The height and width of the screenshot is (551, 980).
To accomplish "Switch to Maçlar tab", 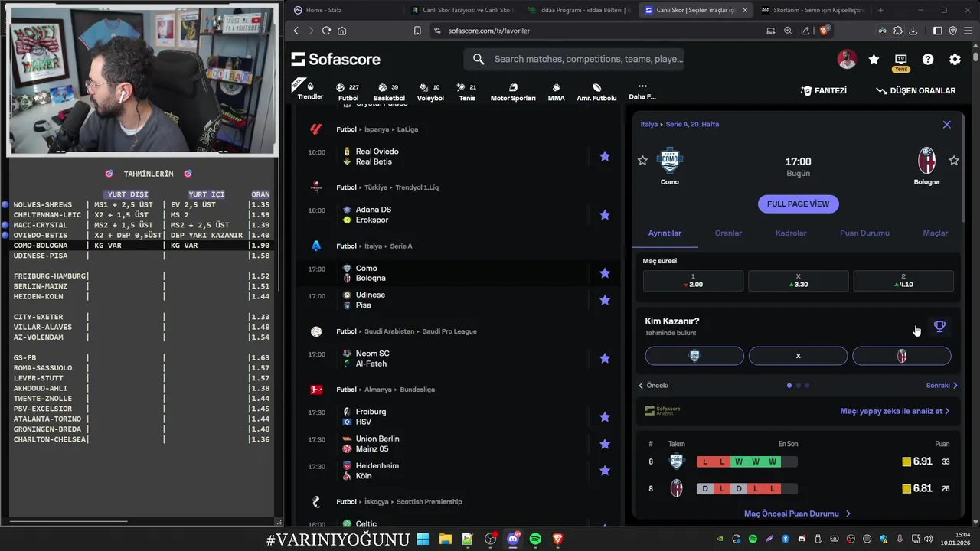I will coord(936,233).
